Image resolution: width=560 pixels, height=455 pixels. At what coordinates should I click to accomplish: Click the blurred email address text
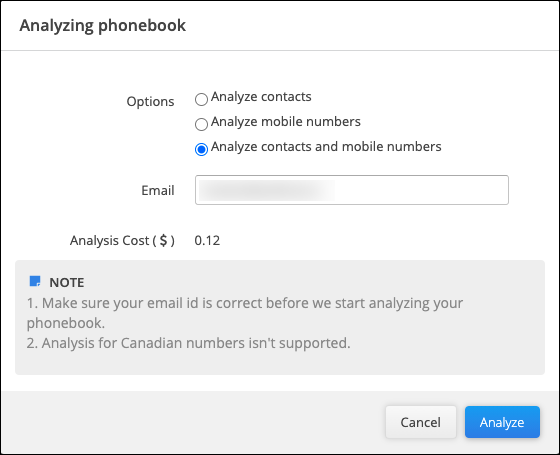[x=266, y=190]
